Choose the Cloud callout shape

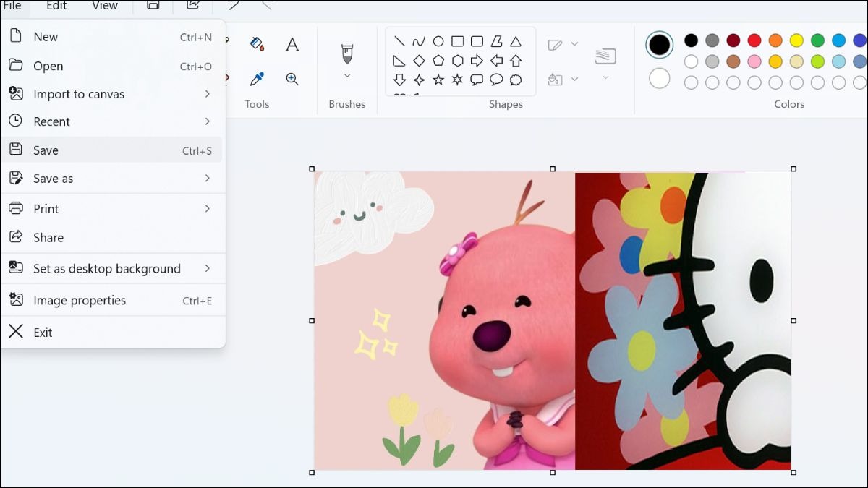click(x=516, y=80)
